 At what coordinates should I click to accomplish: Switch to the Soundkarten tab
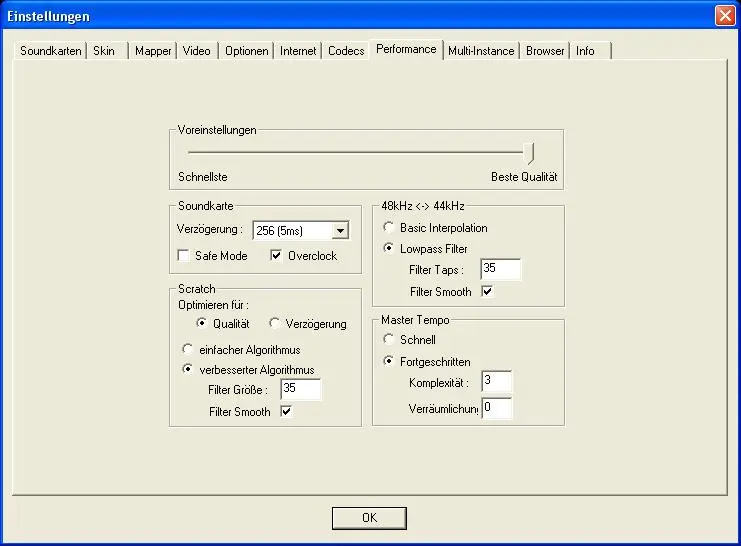50,51
